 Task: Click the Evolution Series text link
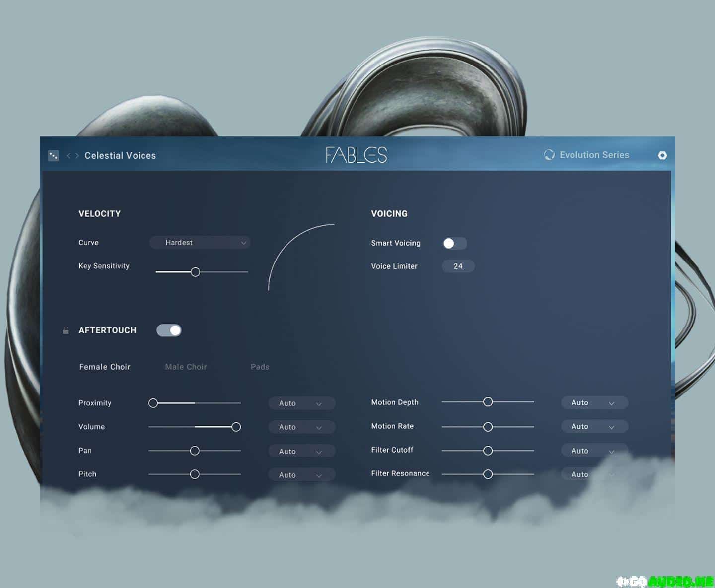point(594,155)
